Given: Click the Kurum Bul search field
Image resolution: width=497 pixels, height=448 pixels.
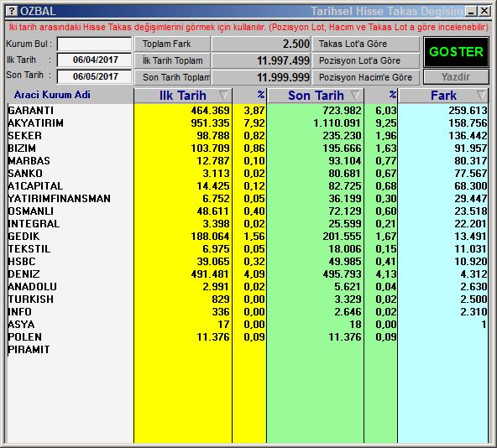Looking at the screenshot, I should pyautogui.click(x=94, y=44).
